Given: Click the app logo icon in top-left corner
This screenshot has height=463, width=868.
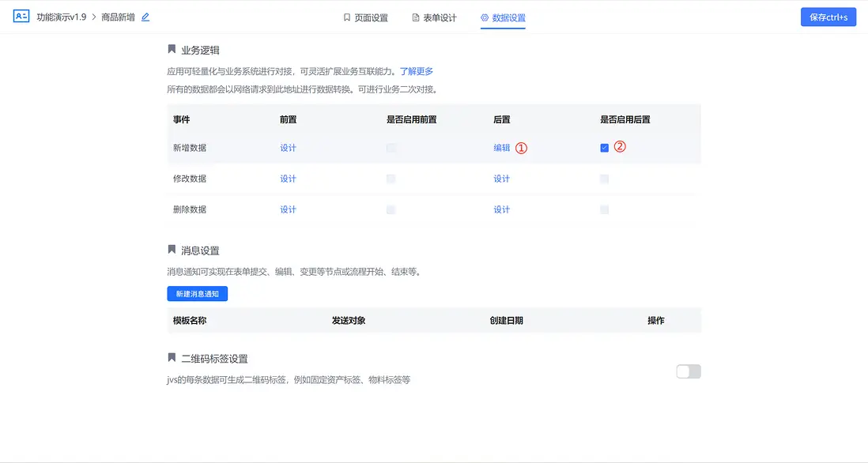Looking at the screenshot, I should [x=21, y=16].
